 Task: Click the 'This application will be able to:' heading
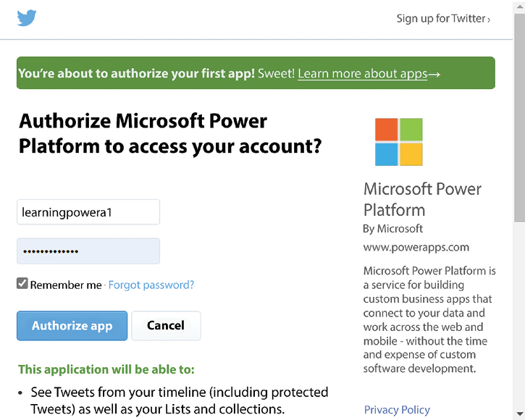pos(106,369)
